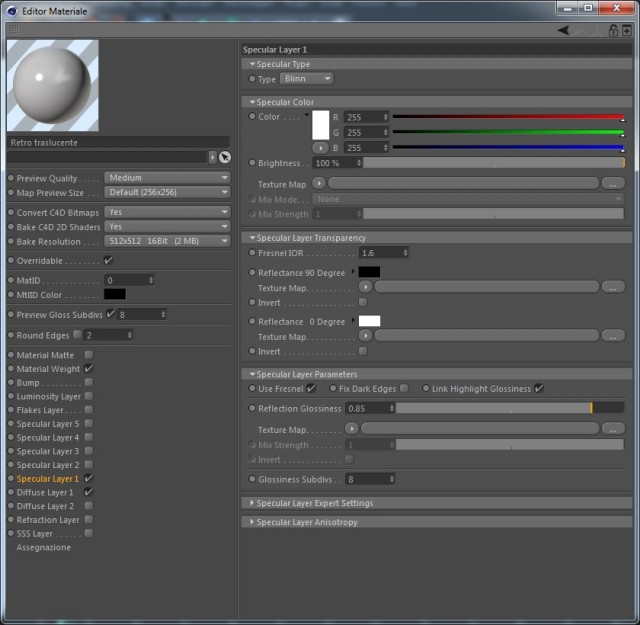Screen dimensions: 640x625
Task: Select the SSS Layer channel
Action: click(35, 534)
